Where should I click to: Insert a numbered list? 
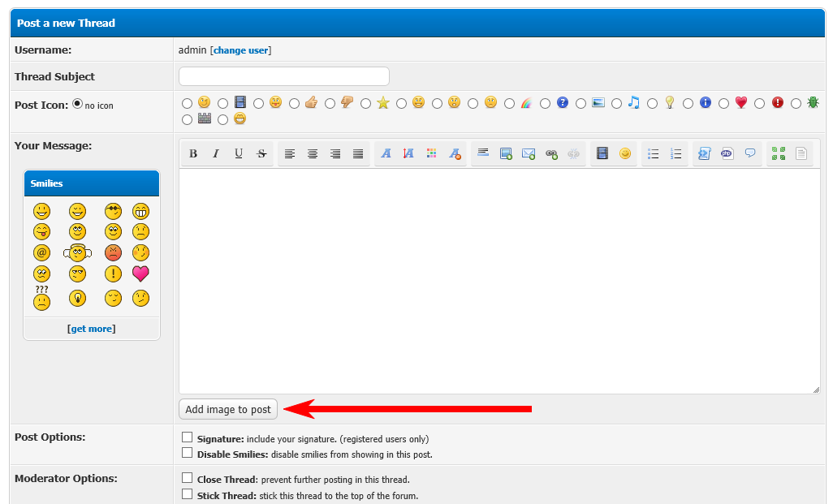point(676,153)
